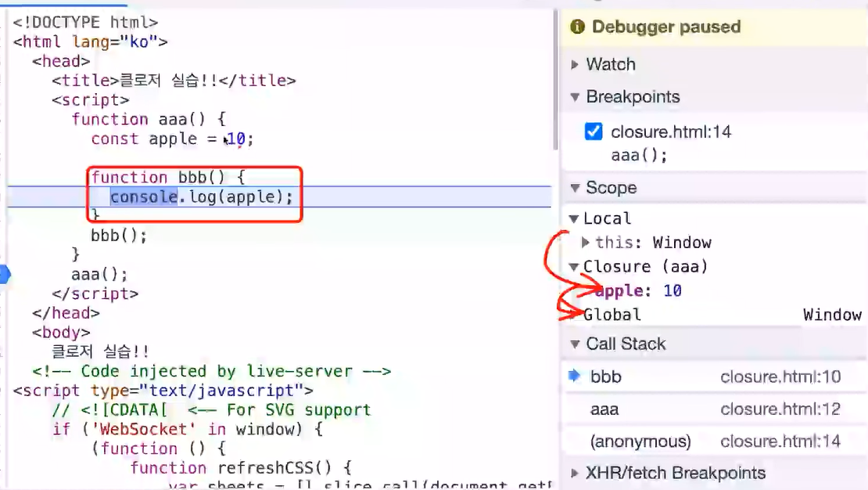Click the blue breakpoint marker in gutter
Screen dimensions: 868x490
[x=5, y=275]
